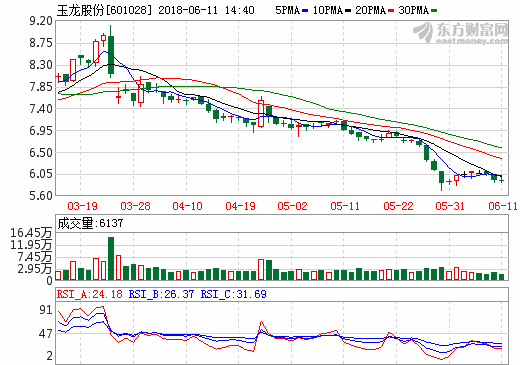Click the 04-19 date label
The height and width of the screenshot is (365, 520).
pyautogui.click(x=240, y=206)
